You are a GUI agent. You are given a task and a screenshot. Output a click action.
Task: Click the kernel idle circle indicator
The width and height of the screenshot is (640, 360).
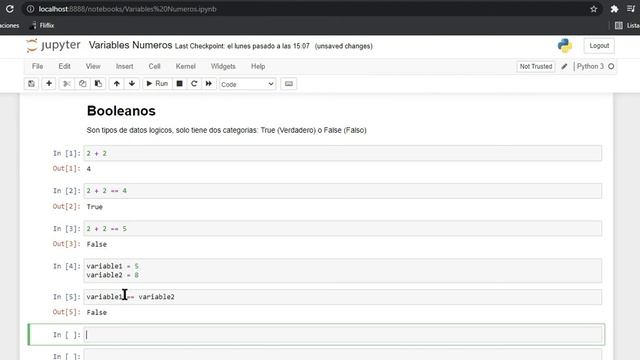tap(611, 66)
